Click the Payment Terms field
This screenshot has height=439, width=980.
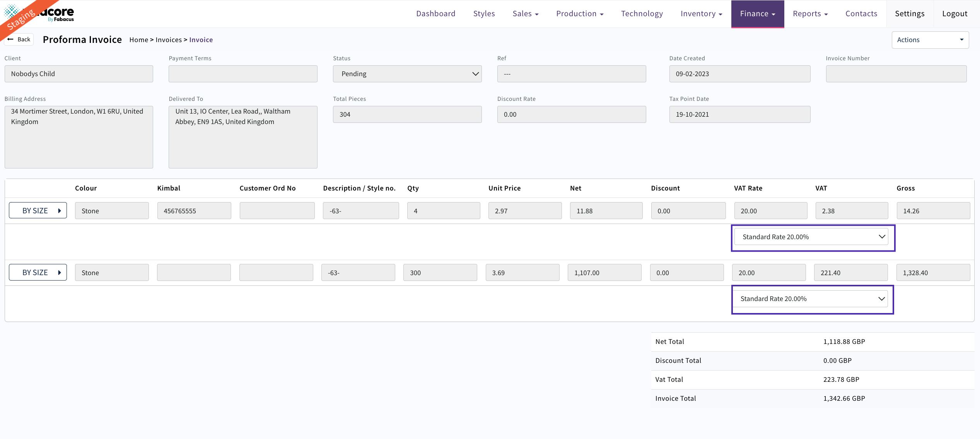pyautogui.click(x=242, y=74)
